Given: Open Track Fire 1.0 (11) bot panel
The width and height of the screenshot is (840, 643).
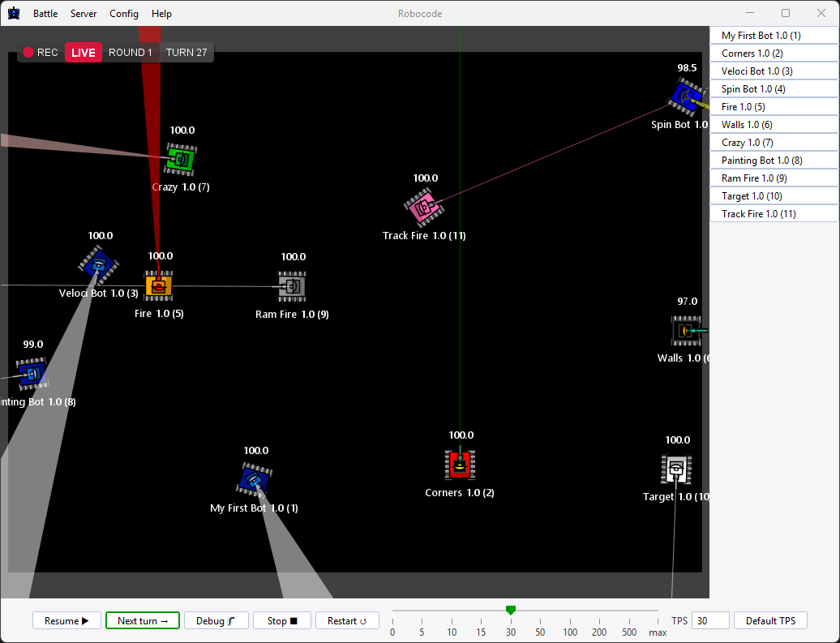Looking at the screenshot, I should pos(774,214).
